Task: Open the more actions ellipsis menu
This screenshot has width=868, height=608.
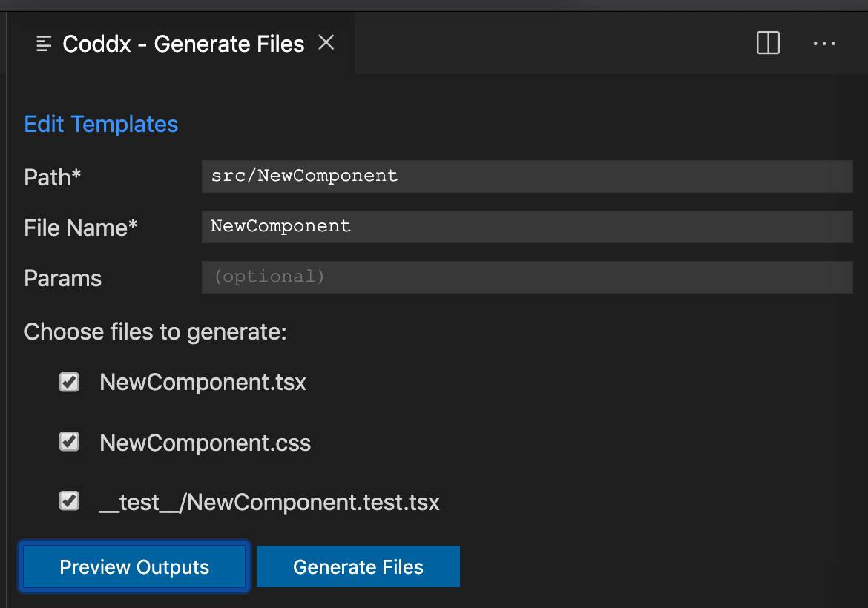Action: (823, 43)
